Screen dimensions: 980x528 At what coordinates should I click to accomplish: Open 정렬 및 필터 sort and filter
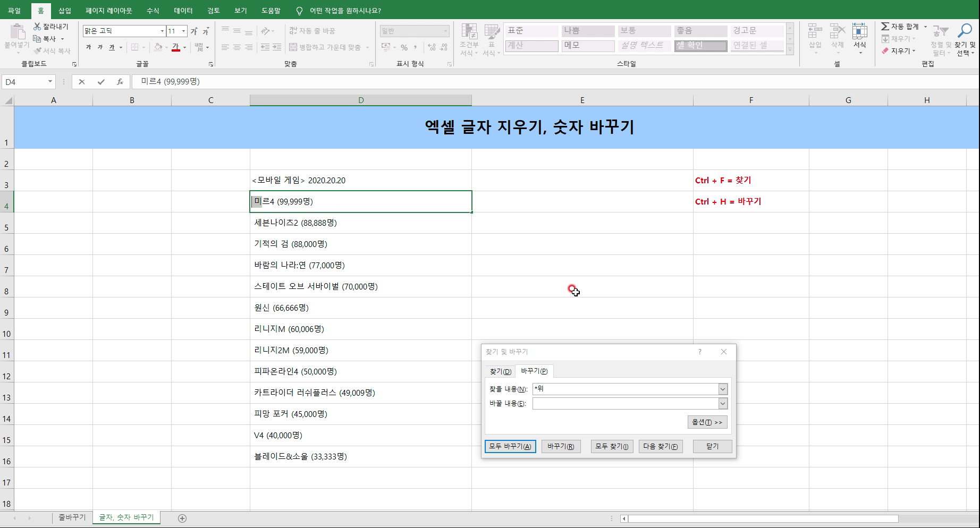(941, 40)
